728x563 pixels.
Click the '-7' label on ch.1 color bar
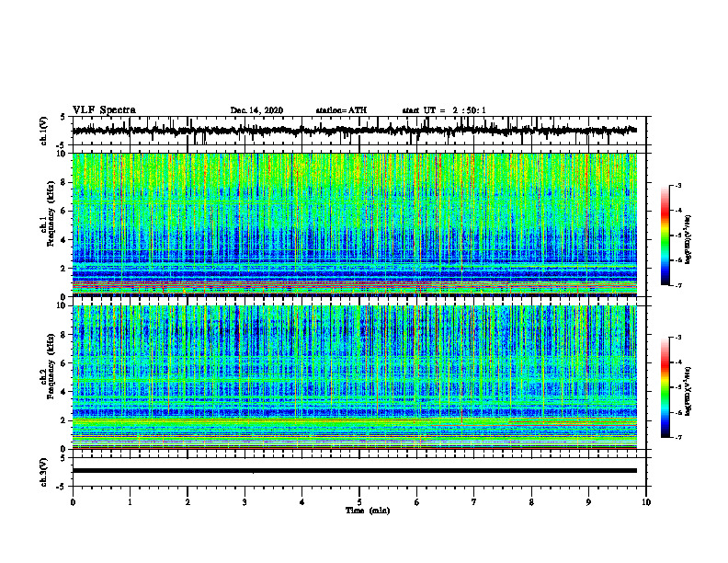[678, 285]
